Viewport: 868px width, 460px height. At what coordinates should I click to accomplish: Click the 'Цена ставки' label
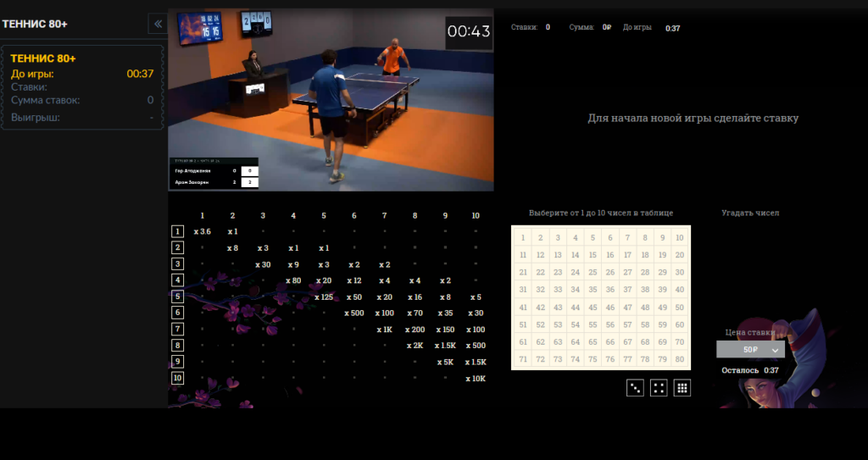click(x=750, y=332)
